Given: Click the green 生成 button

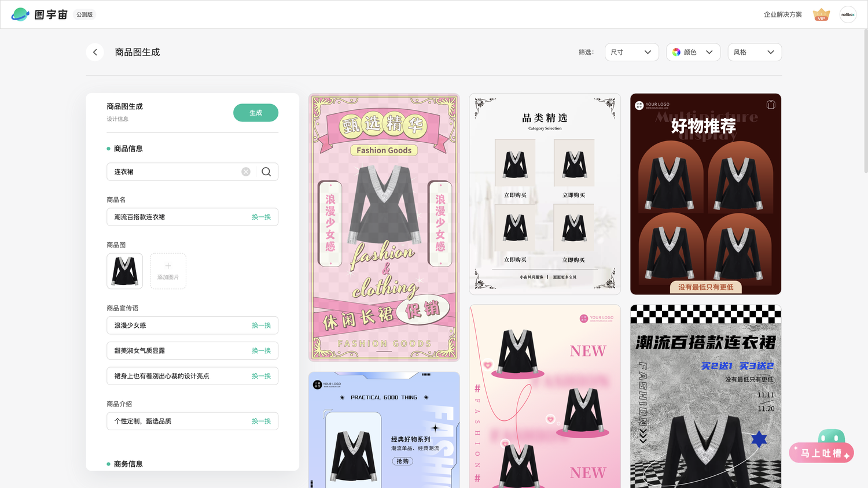Looking at the screenshot, I should [256, 113].
